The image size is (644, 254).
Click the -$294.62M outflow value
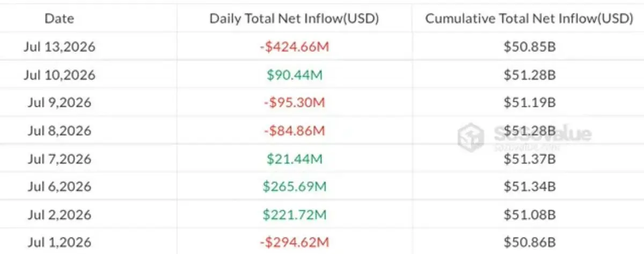tap(294, 242)
